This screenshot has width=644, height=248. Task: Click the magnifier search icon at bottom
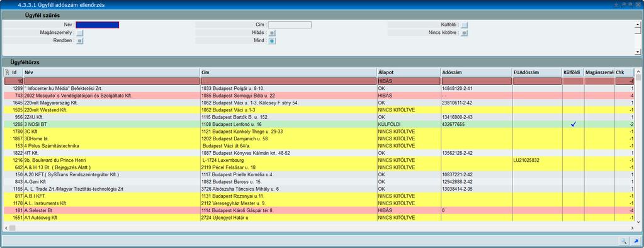click(623, 241)
